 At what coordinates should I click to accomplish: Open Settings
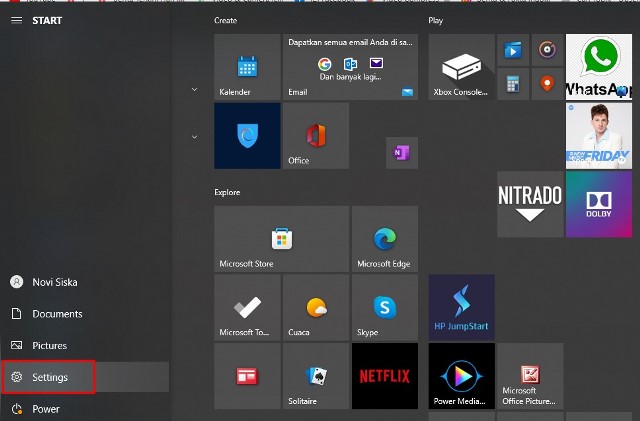85,377
